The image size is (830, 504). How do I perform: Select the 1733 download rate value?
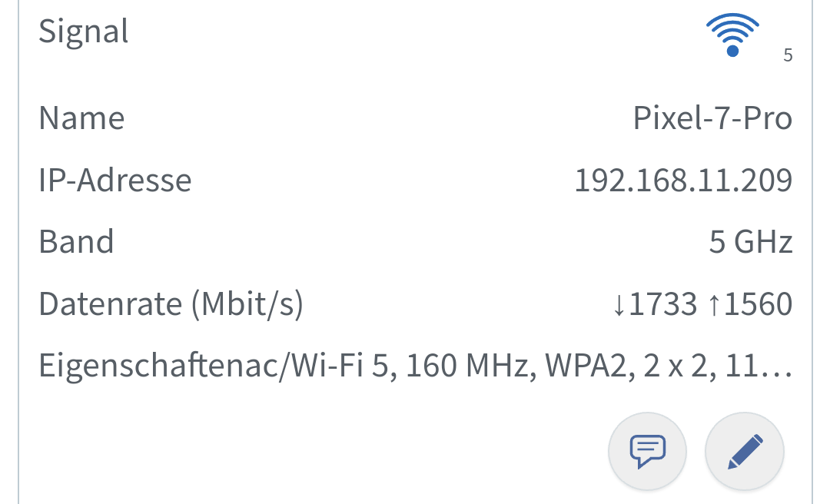[662, 305]
